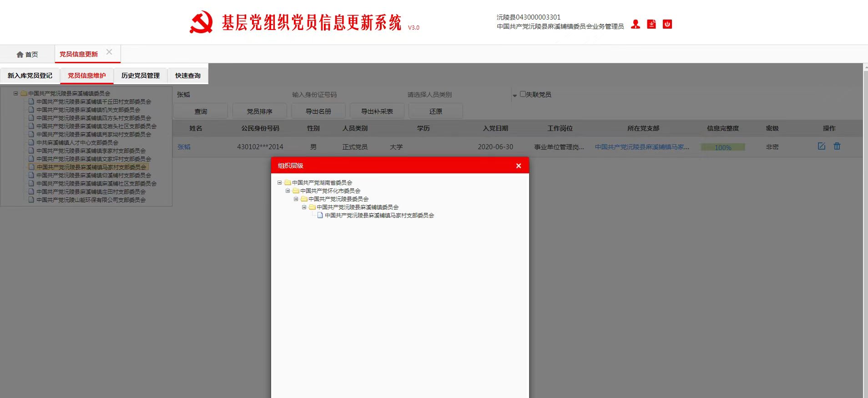Click the 事业单位管理岗... cell
Viewport: 868px width, 398px height.
[x=559, y=147]
